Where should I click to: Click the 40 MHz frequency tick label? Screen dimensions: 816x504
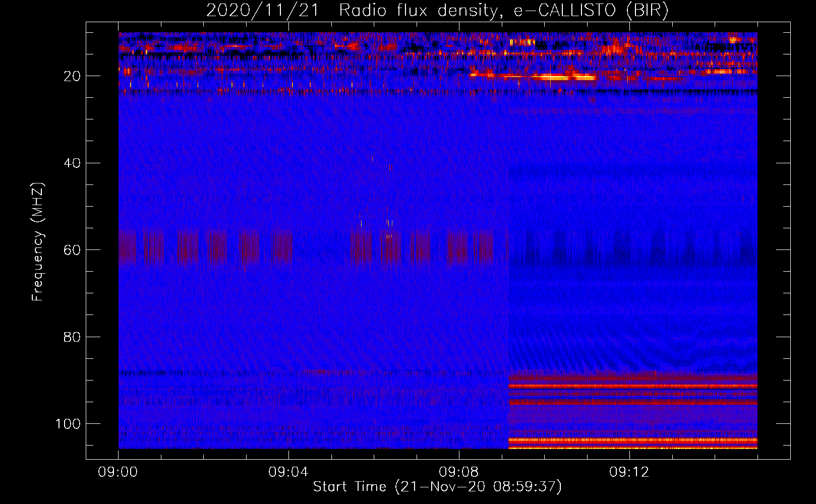[72, 163]
